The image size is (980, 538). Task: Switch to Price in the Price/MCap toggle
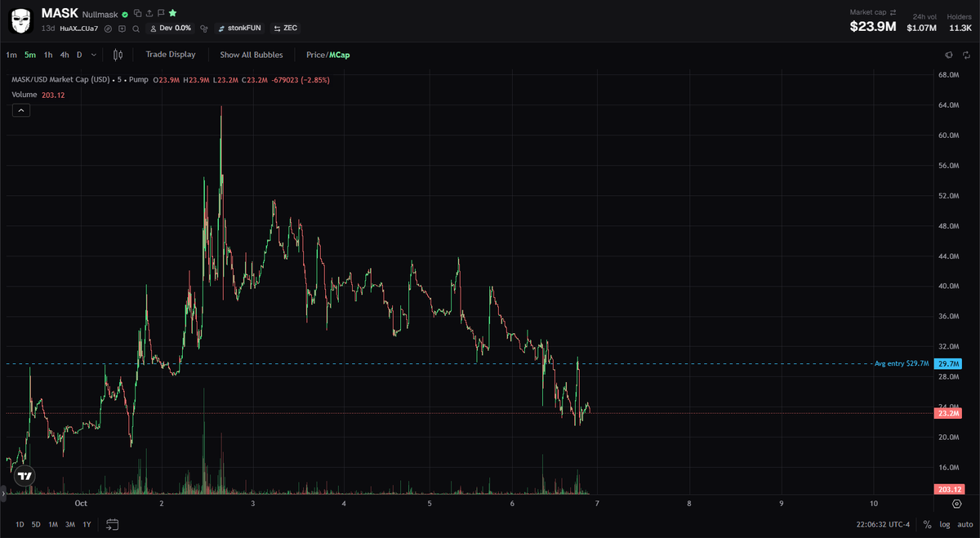[x=315, y=55]
